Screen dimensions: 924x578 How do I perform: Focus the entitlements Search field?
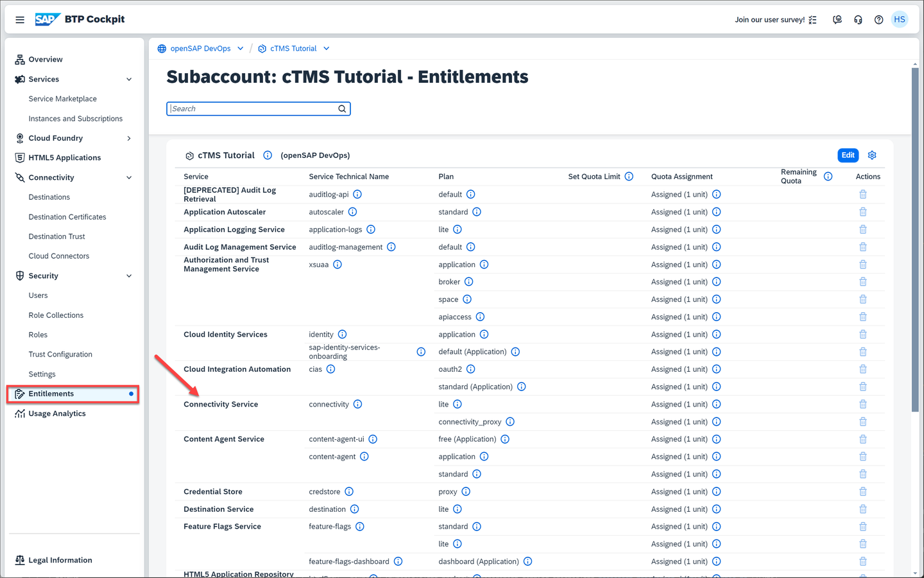[x=259, y=109]
